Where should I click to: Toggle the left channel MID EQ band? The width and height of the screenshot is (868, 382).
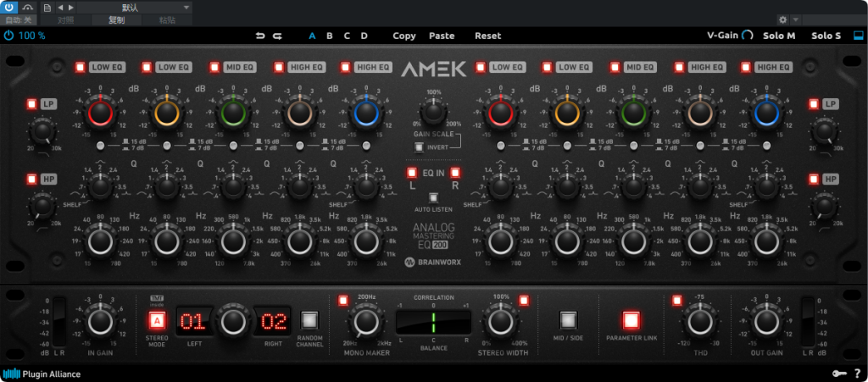point(214,68)
